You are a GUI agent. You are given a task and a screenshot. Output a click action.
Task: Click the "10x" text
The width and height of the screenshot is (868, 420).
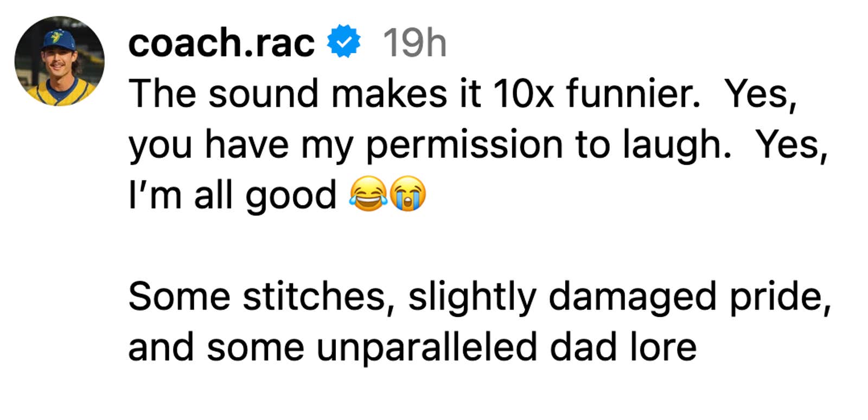pos(523,94)
